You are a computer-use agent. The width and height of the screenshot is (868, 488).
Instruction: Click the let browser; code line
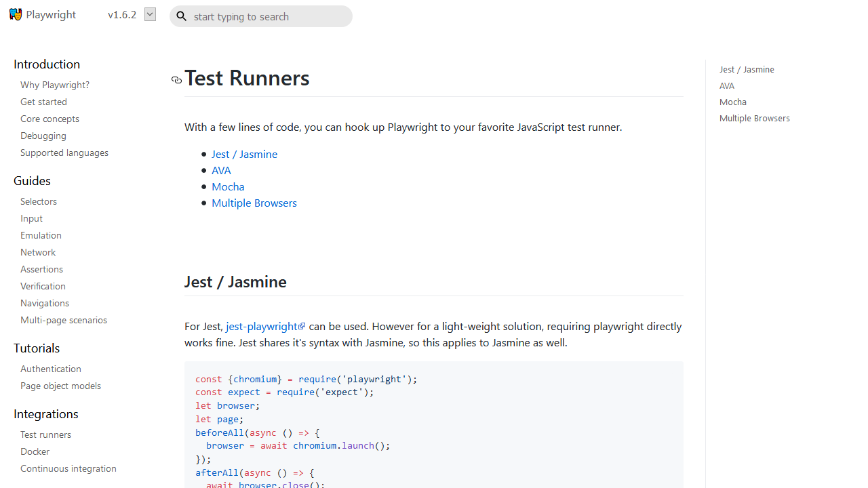point(228,405)
